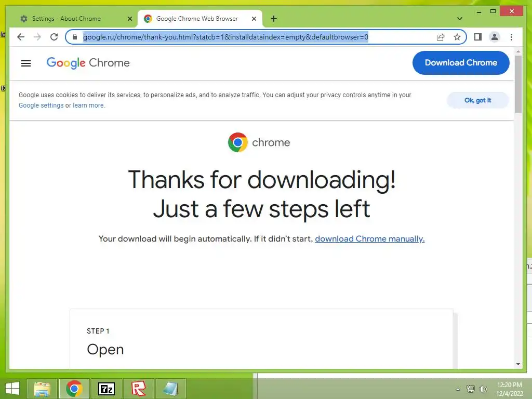Viewport: 532px width, 399px height.
Task: Open the profile avatar menu
Action: [x=495, y=37]
